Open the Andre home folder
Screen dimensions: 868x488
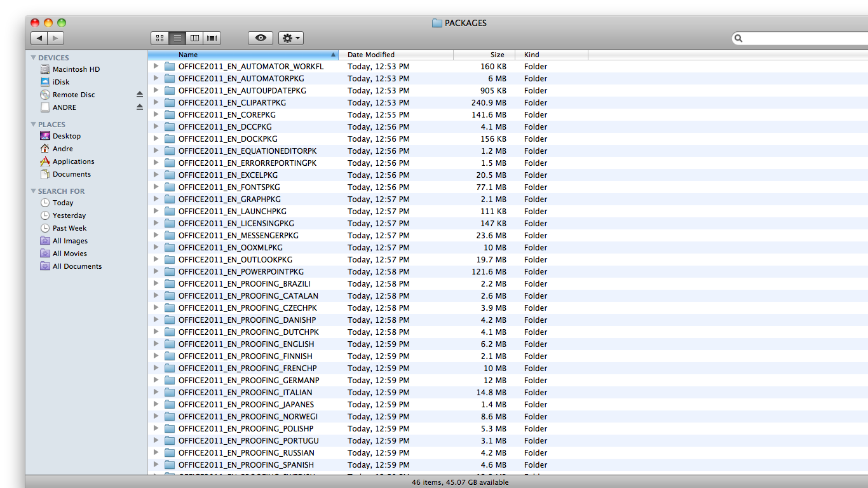(57, 149)
